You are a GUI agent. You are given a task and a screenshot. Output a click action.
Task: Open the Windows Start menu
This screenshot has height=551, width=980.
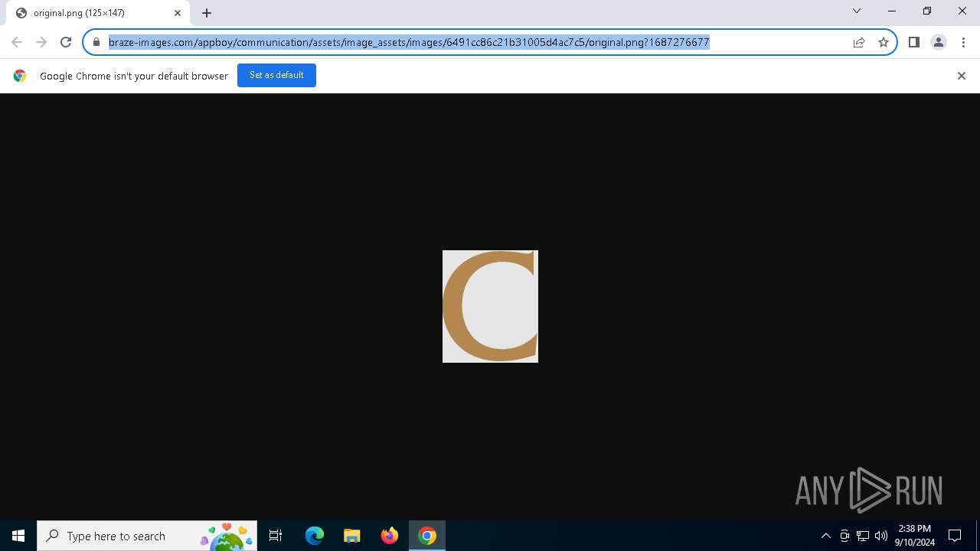tap(18, 536)
